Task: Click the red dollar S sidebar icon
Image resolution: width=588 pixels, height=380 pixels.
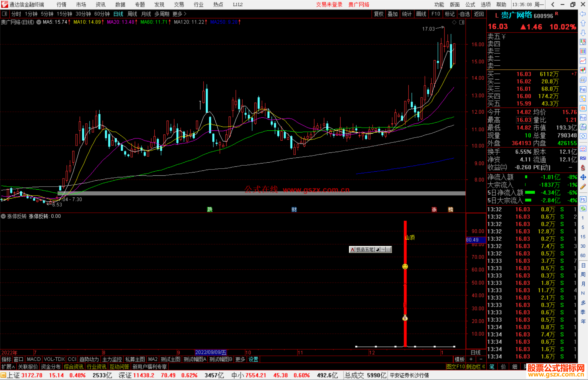Action: (583, 168)
